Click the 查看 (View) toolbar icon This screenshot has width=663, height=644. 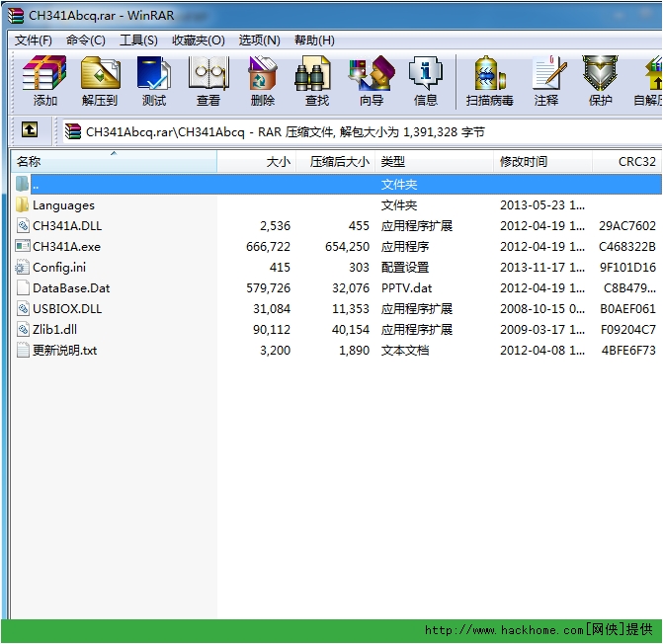tap(208, 73)
